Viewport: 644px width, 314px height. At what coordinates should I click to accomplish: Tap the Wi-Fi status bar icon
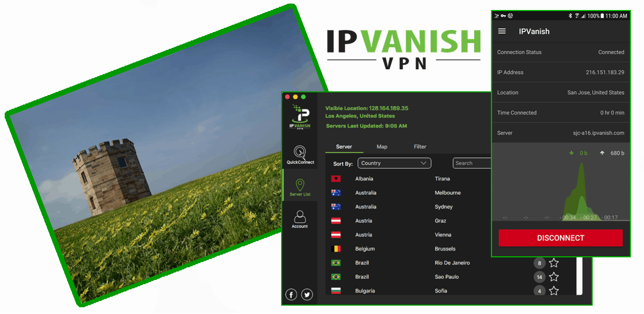coord(576,16)
